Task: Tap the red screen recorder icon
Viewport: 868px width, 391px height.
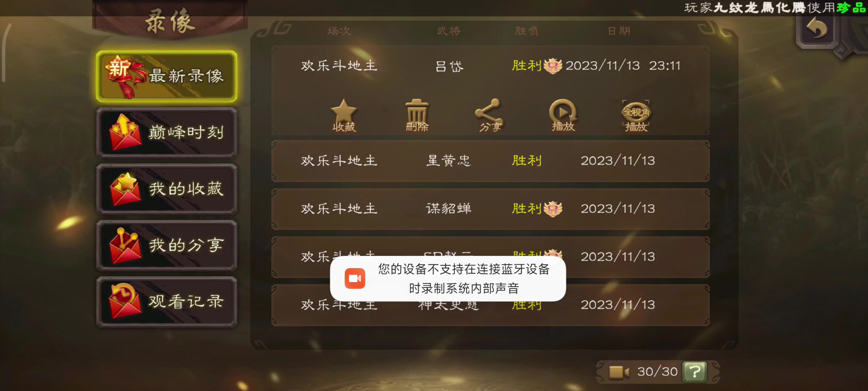Action: (355, 278)
